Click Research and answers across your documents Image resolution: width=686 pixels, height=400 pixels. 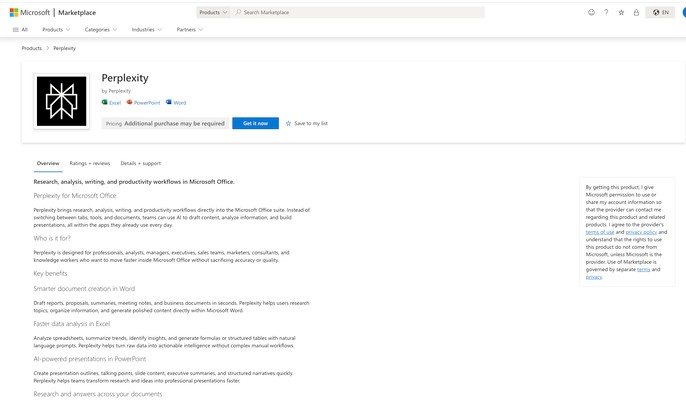[x=98, y=394]
